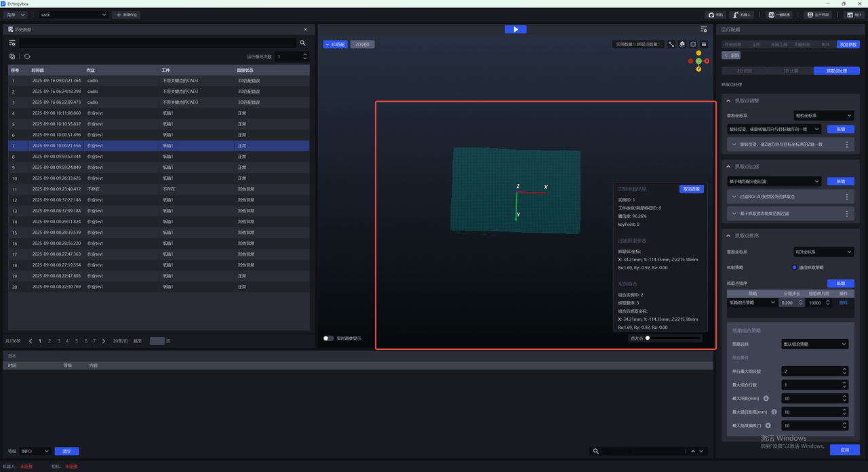Click the blue play run button
Screen dimensions: 868x472
[515, 29]
